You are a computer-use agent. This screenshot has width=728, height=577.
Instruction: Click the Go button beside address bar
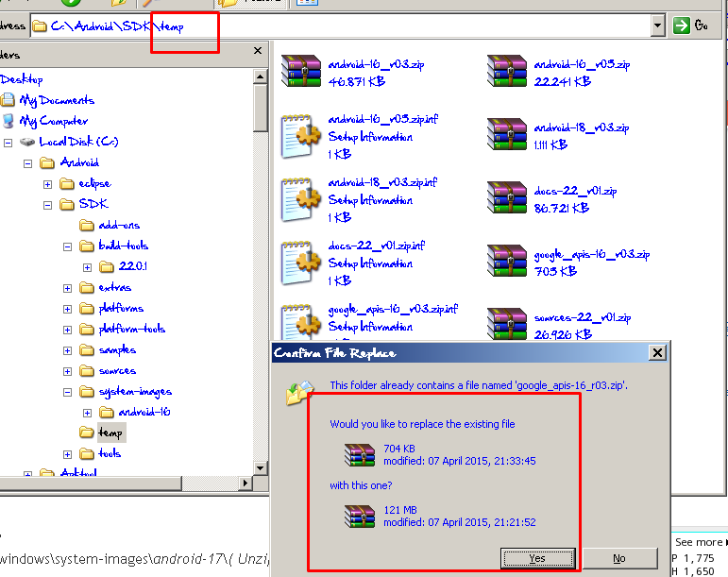point(691,25)
